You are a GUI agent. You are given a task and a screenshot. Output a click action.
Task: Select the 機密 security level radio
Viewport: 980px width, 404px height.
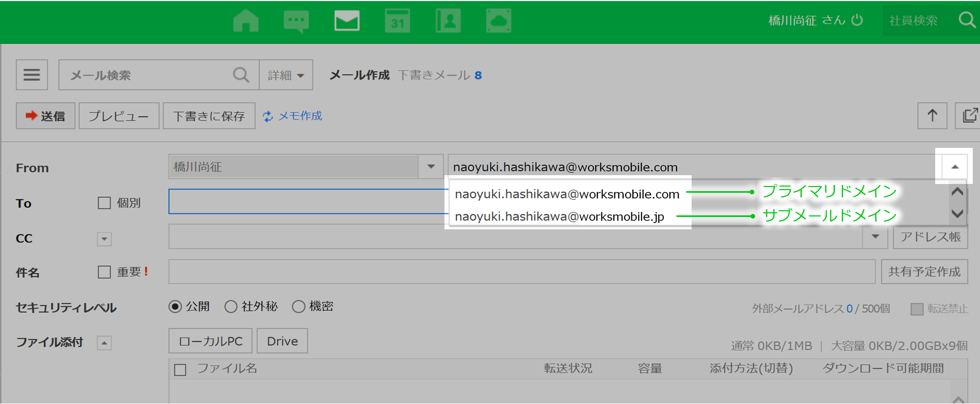(x=298, y=307)
